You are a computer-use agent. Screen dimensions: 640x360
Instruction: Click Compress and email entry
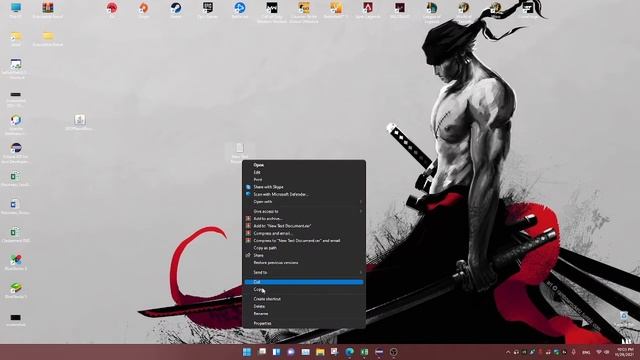pyautogui.click(x=304, y=233)
